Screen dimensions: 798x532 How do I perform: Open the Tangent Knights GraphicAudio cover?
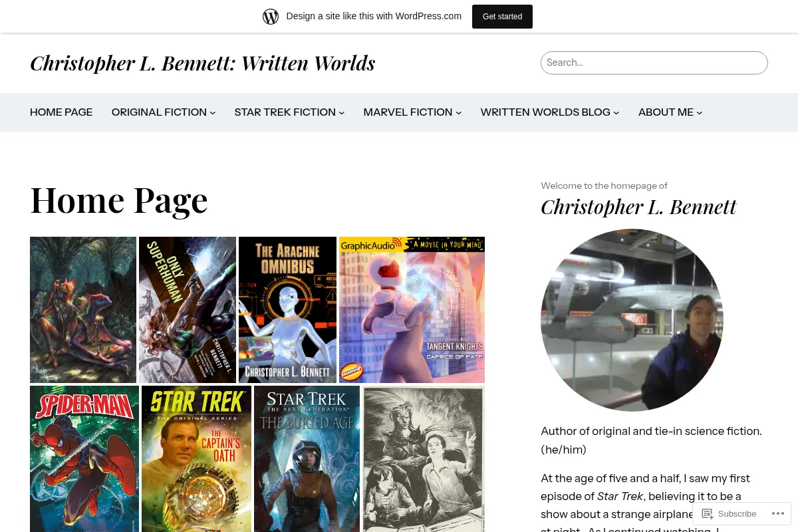412,310
